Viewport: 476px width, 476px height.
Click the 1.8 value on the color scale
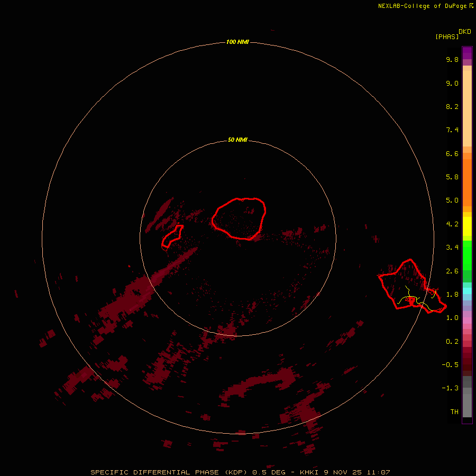(452, 294)
